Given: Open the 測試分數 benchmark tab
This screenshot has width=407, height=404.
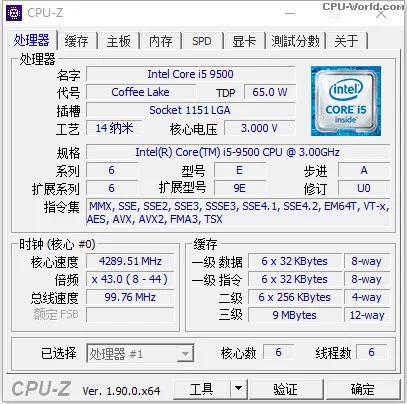Looking at the screenshot, I should tap(295, 41).
